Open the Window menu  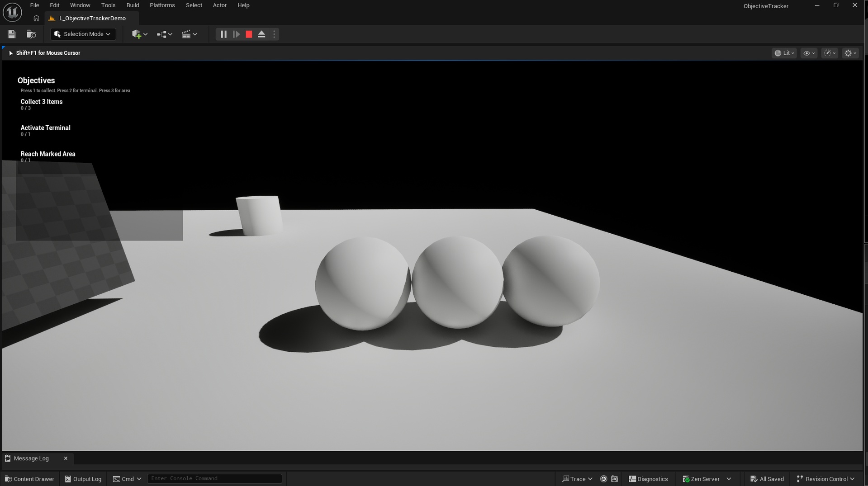[80, 5]
